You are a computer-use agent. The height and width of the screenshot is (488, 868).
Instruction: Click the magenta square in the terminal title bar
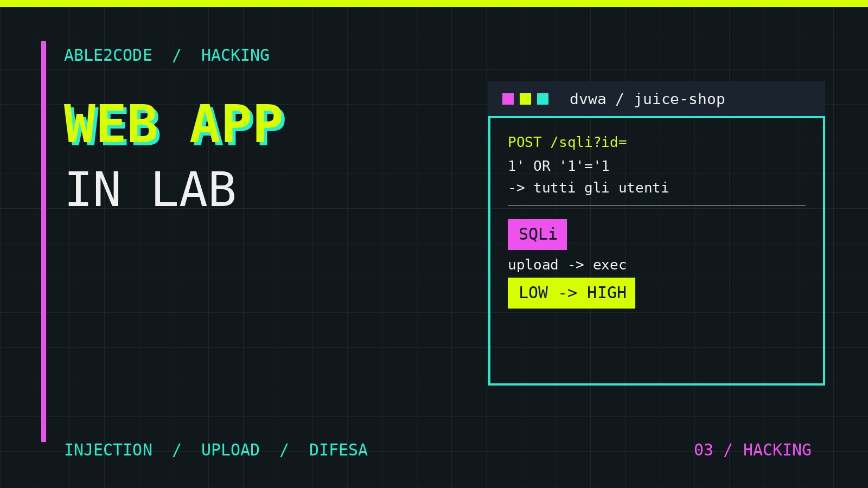coord(508,99)
